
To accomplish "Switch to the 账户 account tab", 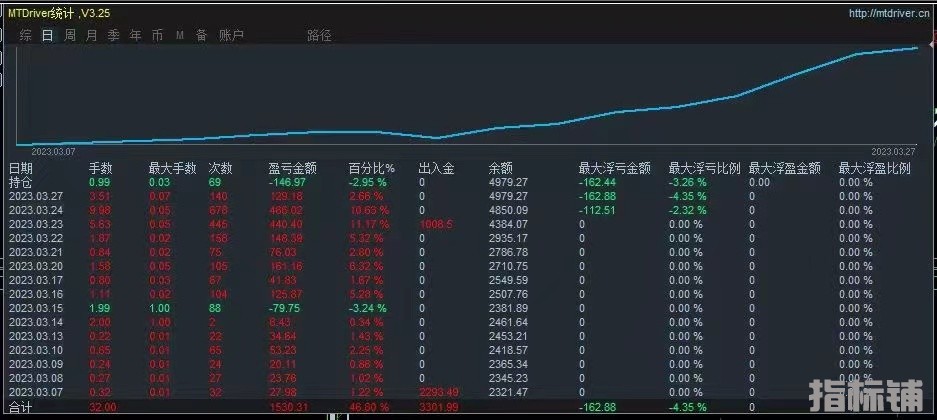I will (x=231, y=35).
